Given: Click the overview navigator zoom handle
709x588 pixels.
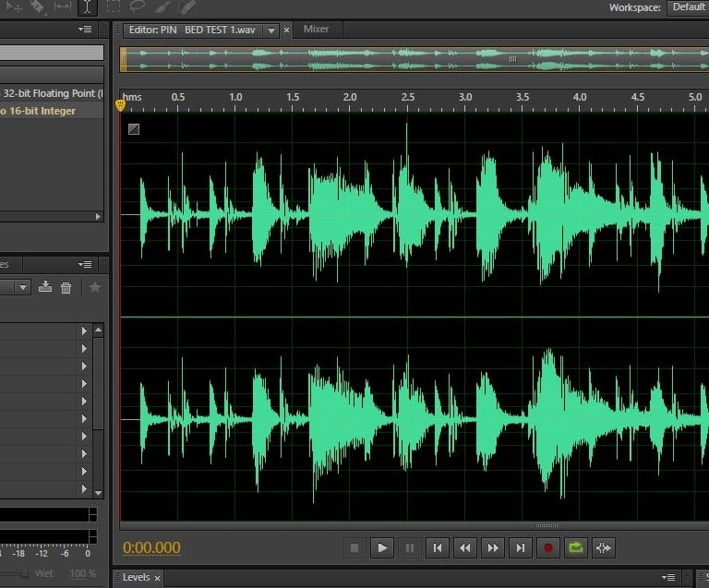Looking at the screenshot, I should coord(512,59).
